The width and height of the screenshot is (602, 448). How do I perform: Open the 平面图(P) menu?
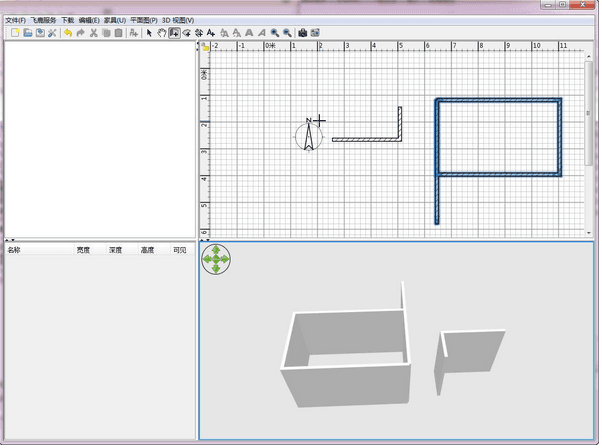click(x=144, y=20)
